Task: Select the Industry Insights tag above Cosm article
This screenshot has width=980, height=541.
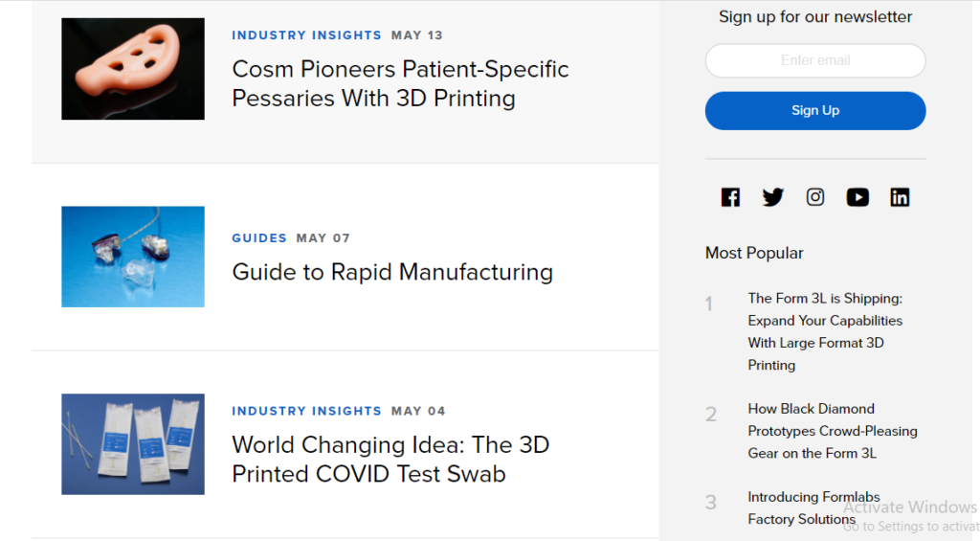Action: pyautogui.click(x=306, y=35)
